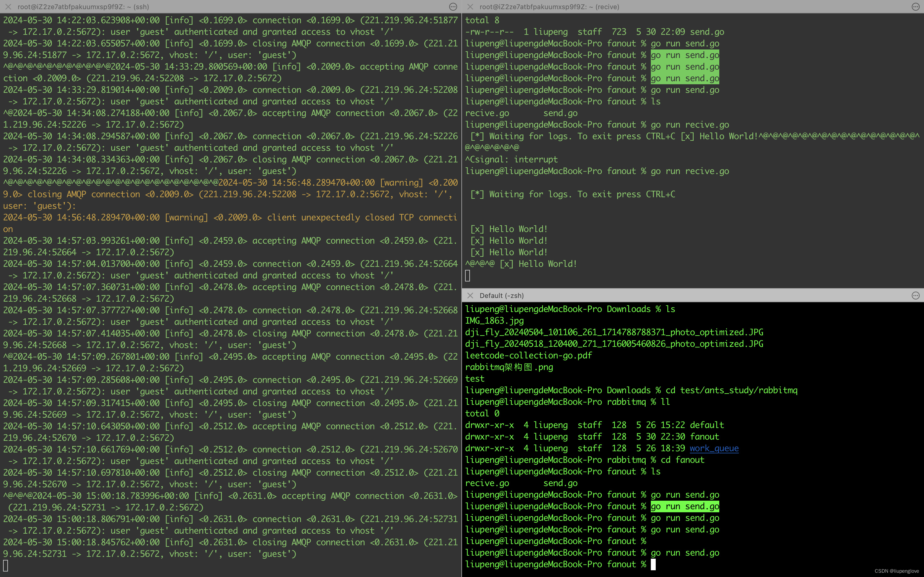Close the recive terminal pane
The height and width of the screenshot is (577, 924).
click(x=470, y=6)
